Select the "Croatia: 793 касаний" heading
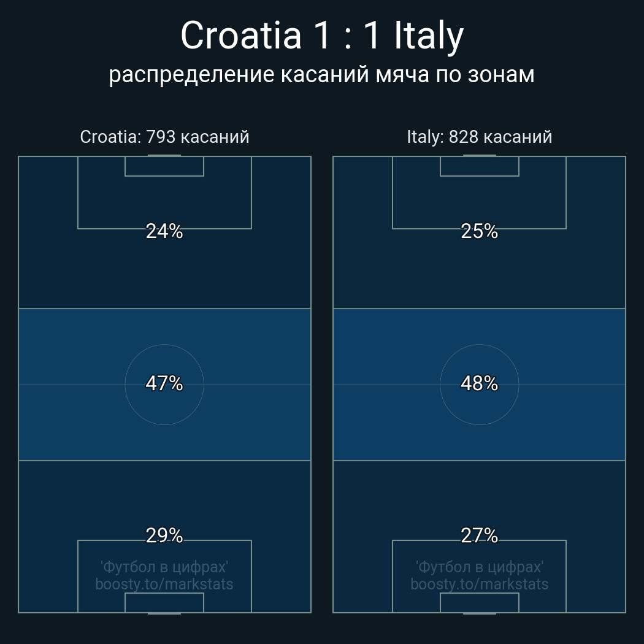This screenshot has height=644, width=644. tap(164, 137)
